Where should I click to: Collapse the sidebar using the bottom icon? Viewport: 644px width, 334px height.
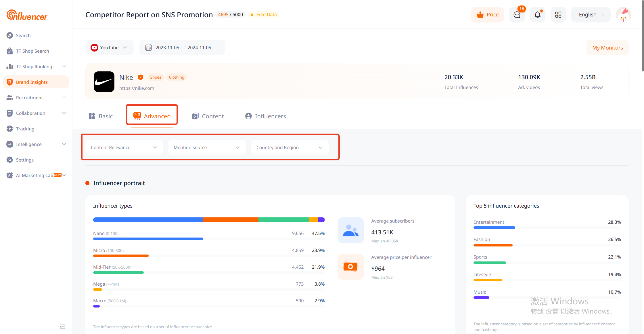pos(62,327)
